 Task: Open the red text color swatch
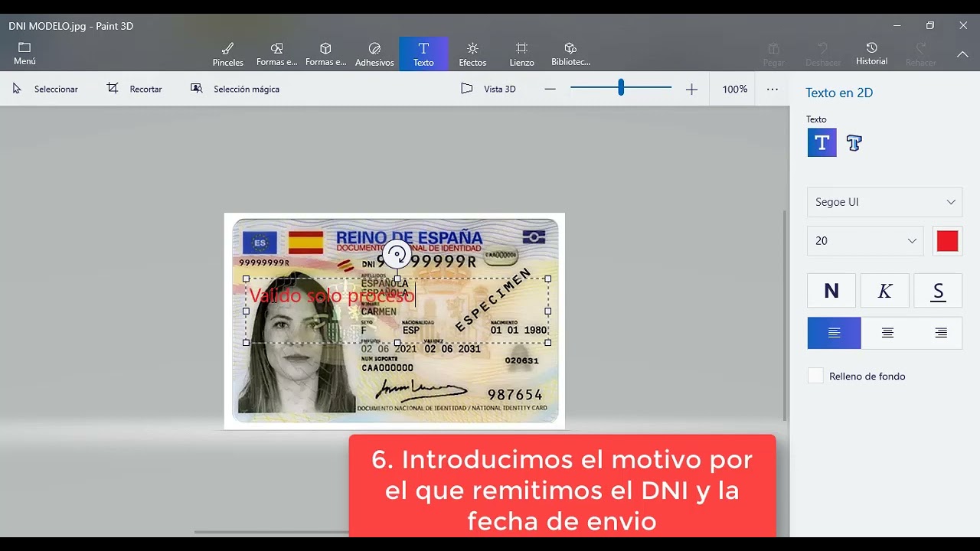click(947, 240)
